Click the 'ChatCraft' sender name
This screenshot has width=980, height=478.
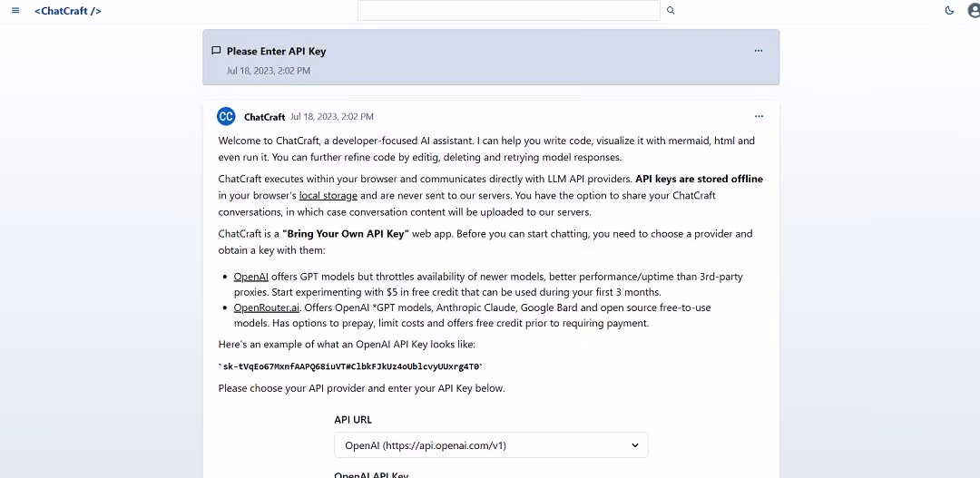click(264, 117)
